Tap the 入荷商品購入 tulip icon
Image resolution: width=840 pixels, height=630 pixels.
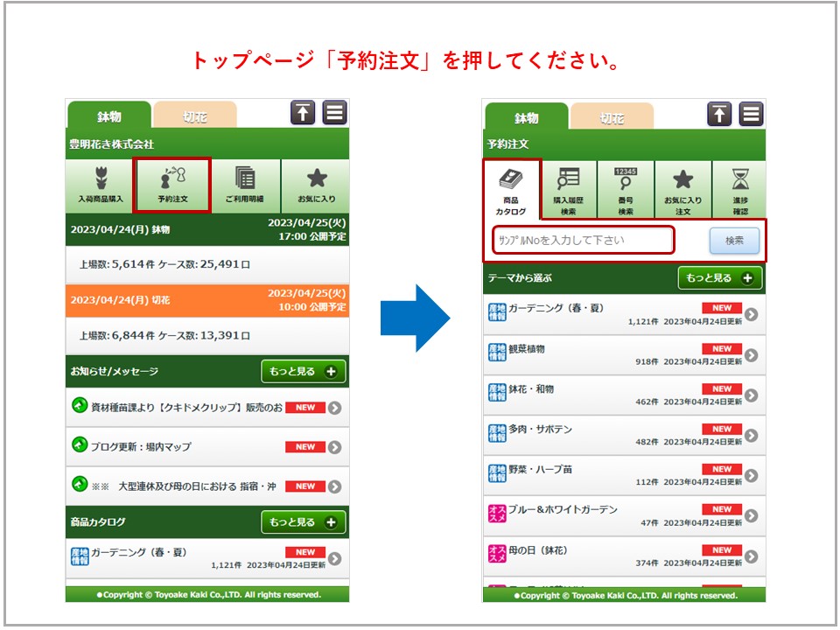tap(101, 178)
